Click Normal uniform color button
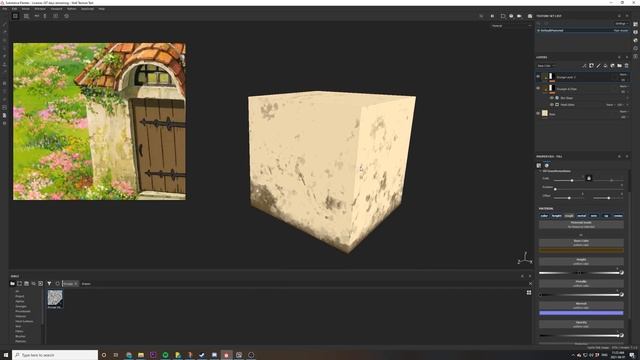 click(581, 305)
